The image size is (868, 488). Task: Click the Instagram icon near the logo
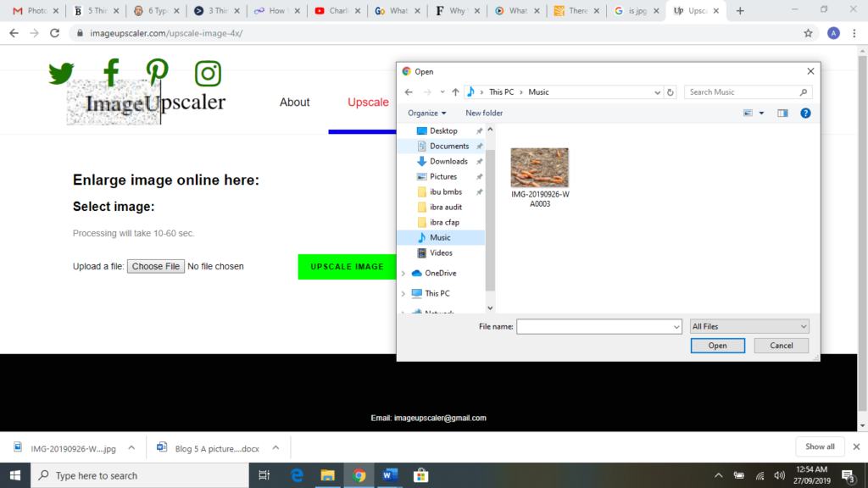click(206, 74)
